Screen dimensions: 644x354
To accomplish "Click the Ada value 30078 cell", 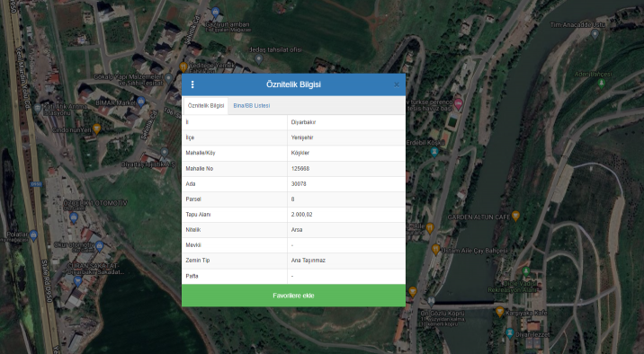I will pyautogui.click(x=346, y=184).
